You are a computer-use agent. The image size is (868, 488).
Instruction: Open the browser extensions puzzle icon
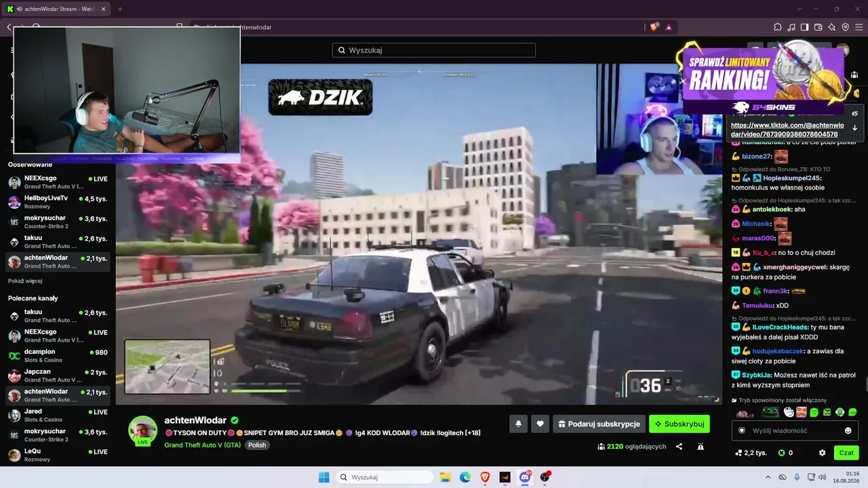click(x=778, y=27)
